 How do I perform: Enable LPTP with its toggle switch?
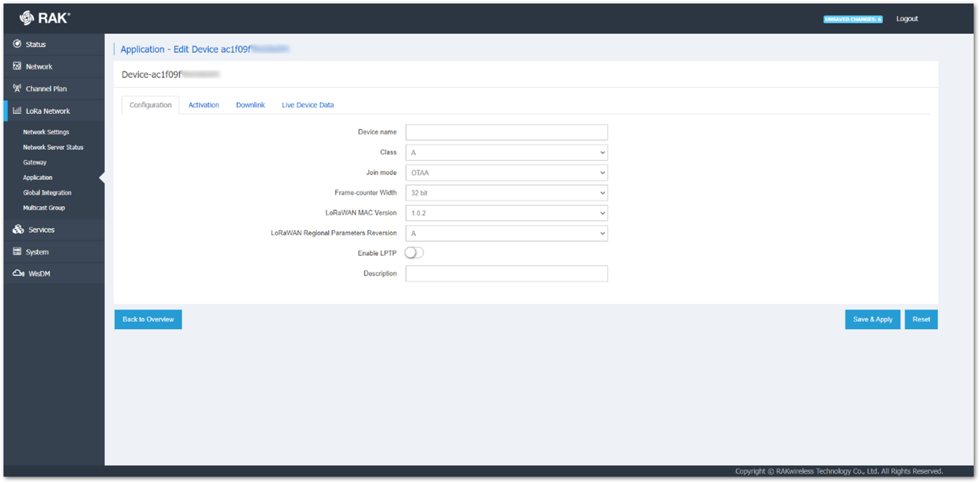click(x=414, y=252)
